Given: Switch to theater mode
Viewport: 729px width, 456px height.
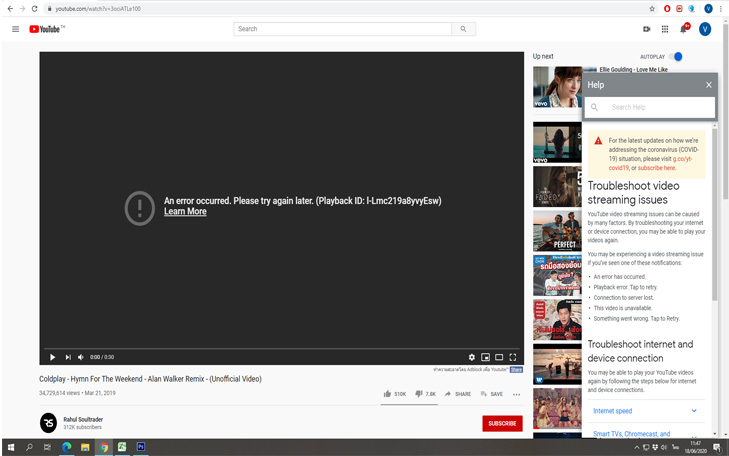Looking at the screenshot, I should click(x=499, y=357).
